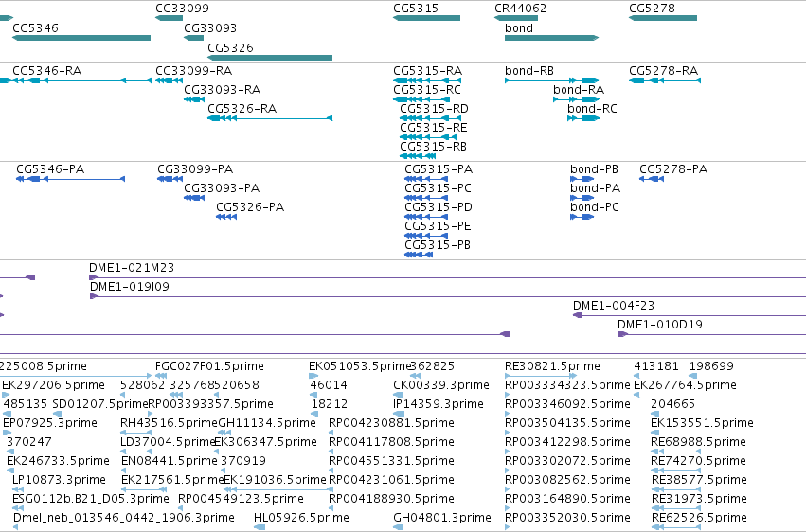The width and height of the screenshot is (806, 532).
Task: Select EST ESG0112b.B21_D05.3prime
Action: [x=91, y=500]
